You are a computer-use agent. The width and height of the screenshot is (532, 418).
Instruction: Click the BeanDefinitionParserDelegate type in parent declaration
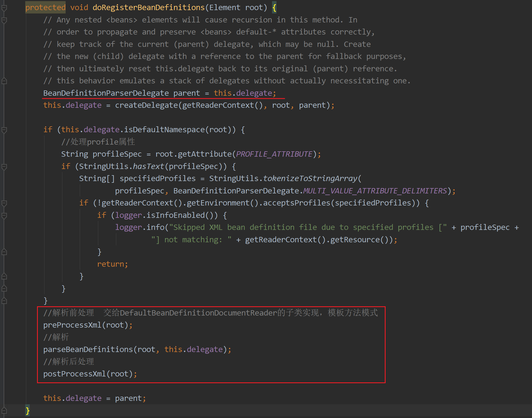click(106, 93)
